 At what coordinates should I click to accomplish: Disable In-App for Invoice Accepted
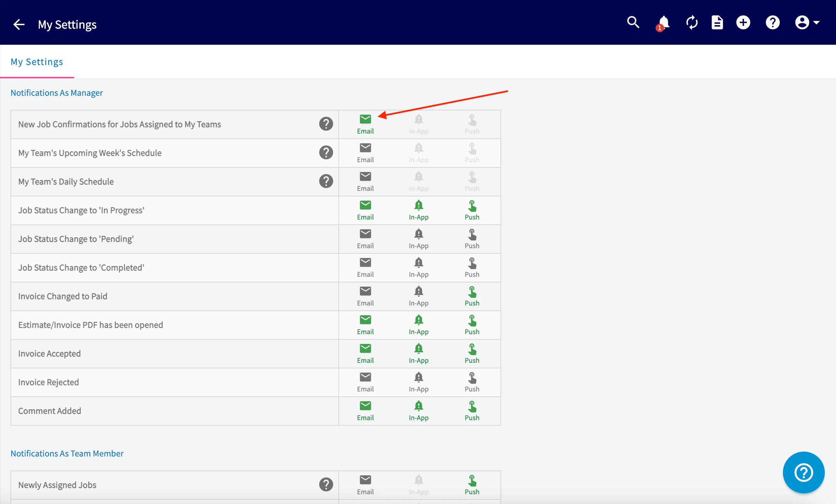point(419,354)
